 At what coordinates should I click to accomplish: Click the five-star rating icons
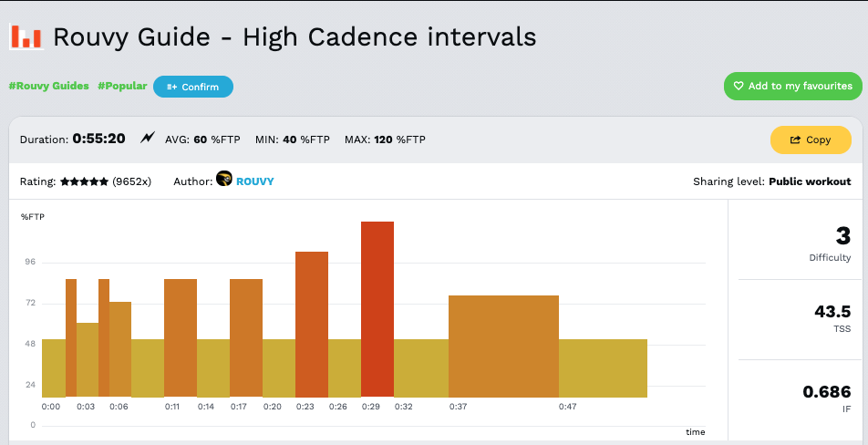(84, 181)
